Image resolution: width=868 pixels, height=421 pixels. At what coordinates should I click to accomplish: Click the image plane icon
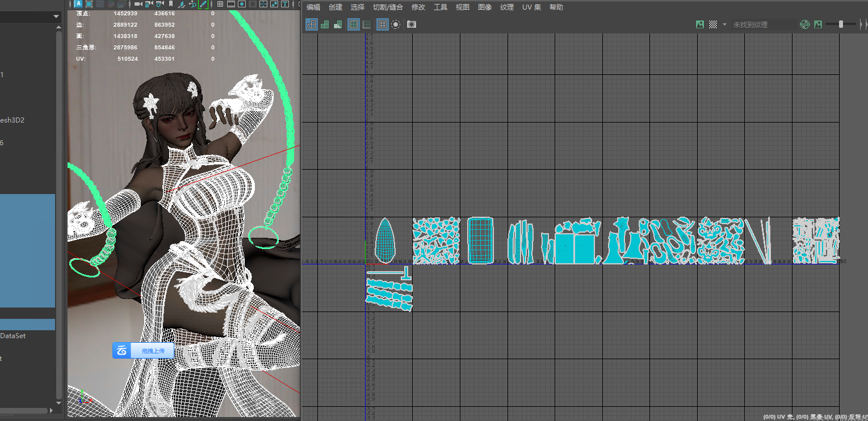182,4
